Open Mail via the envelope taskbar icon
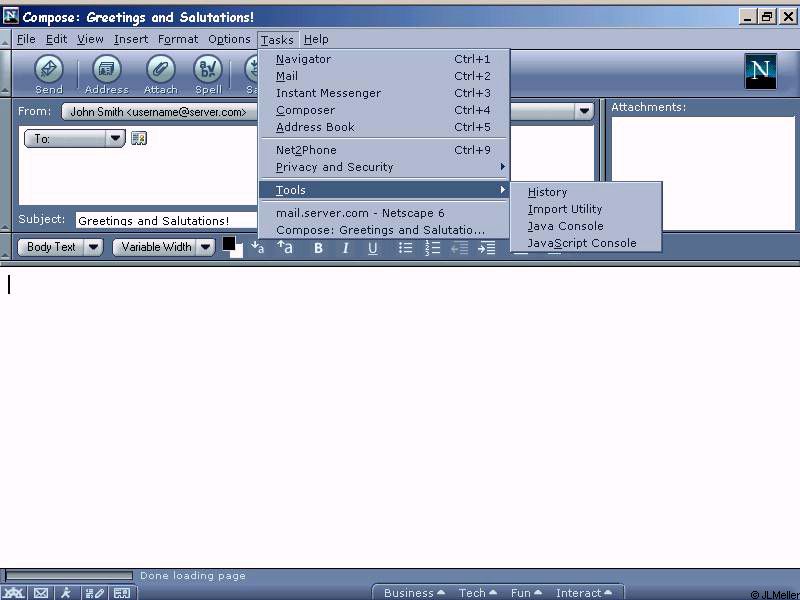 tap(41, 593)
